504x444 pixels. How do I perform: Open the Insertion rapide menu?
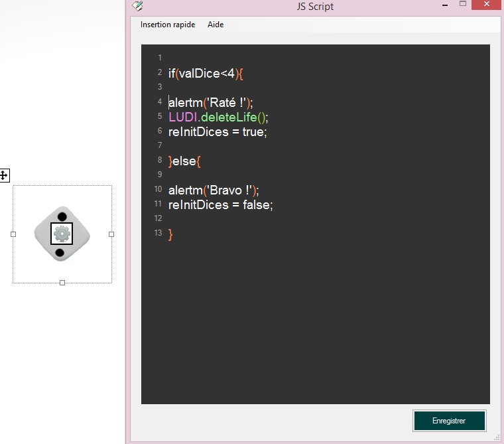[167, 25]
